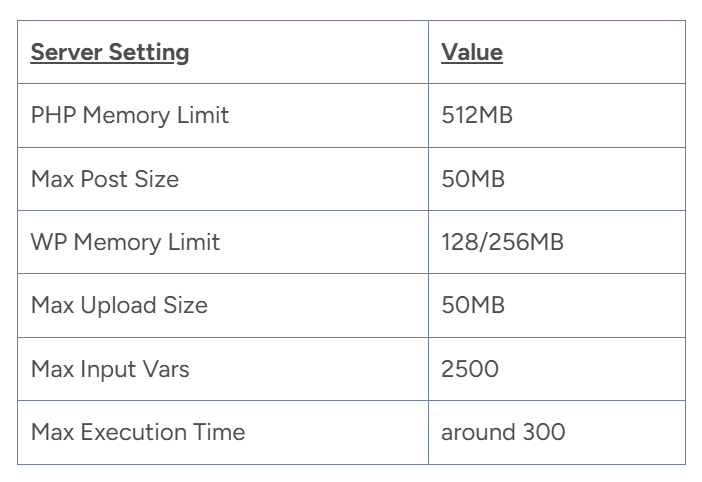Select the Max Execution Time cell
This screenshot has height=482, width=702.
(138, 432)
